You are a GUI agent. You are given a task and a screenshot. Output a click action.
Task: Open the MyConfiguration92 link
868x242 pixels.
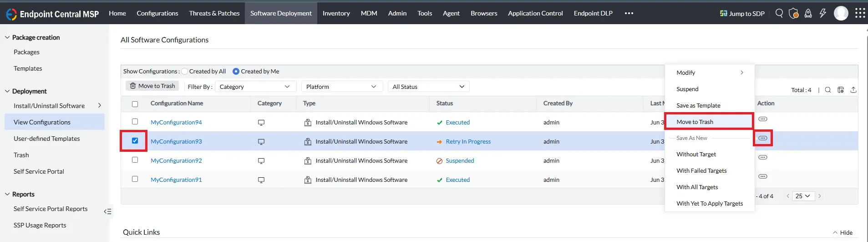176,160
